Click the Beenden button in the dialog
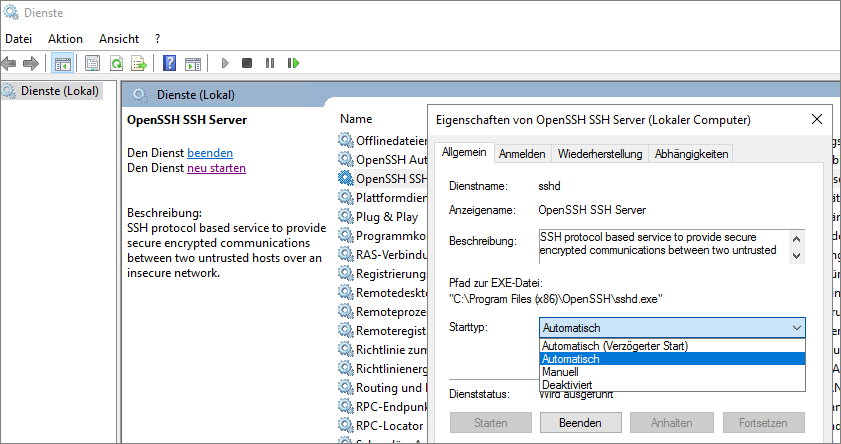The width and height of the screenshot is (841, 444). click(x=580, y=423)
